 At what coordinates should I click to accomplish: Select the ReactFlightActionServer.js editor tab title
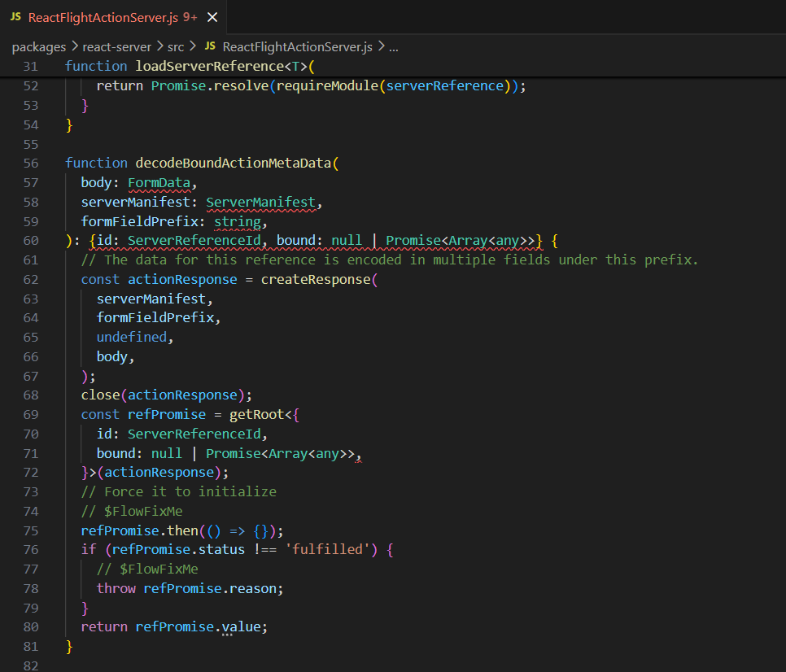click(x=104, y=17)
